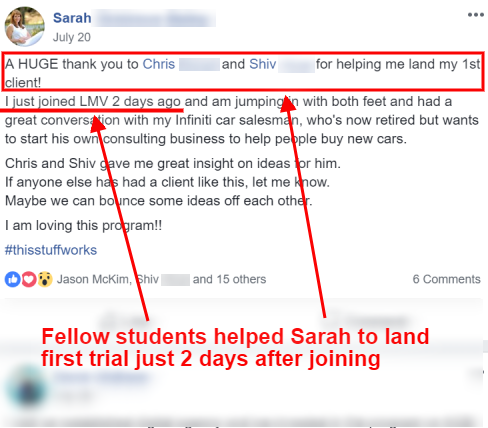Click the blurred Comment button under the post
This screenshot has width=488, height=428.
(x=365, y=320)
